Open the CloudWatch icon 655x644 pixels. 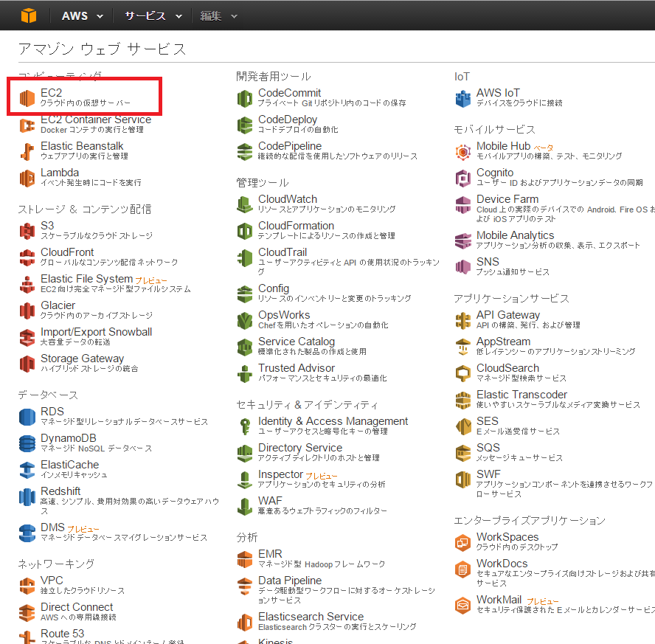coord(245,204)
